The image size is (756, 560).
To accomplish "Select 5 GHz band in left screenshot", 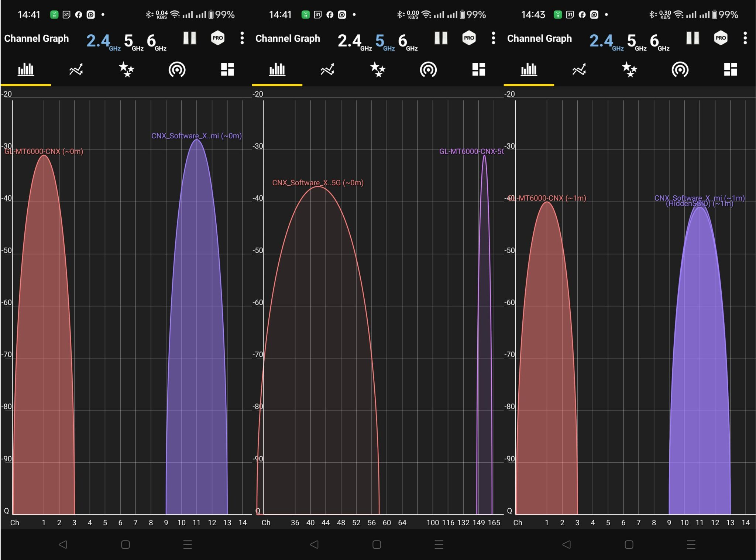I will [134, 41].
